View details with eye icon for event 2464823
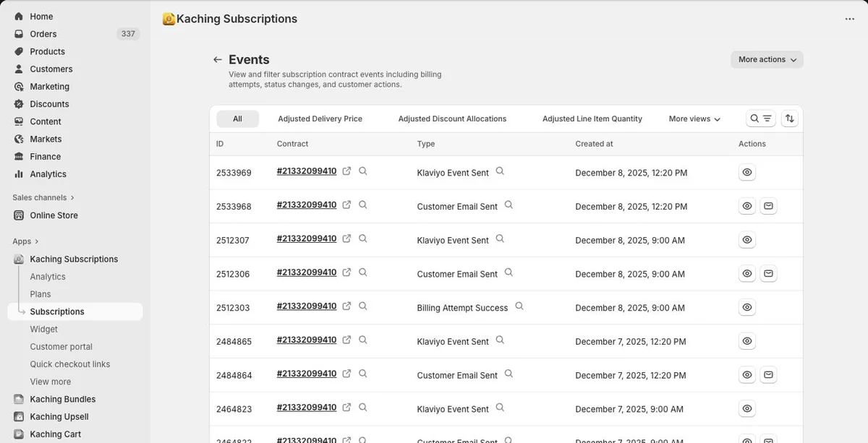 pyautogui.click(x=747, y=408)
